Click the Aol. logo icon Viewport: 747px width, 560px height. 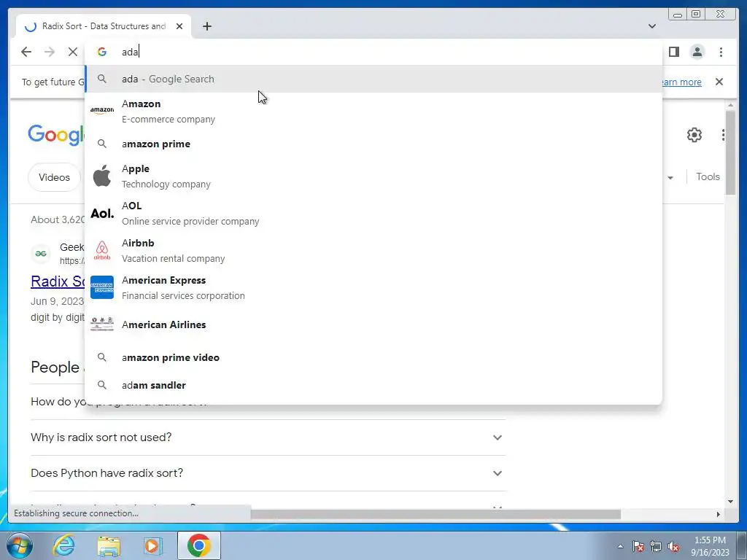click(x=102, y=214)
